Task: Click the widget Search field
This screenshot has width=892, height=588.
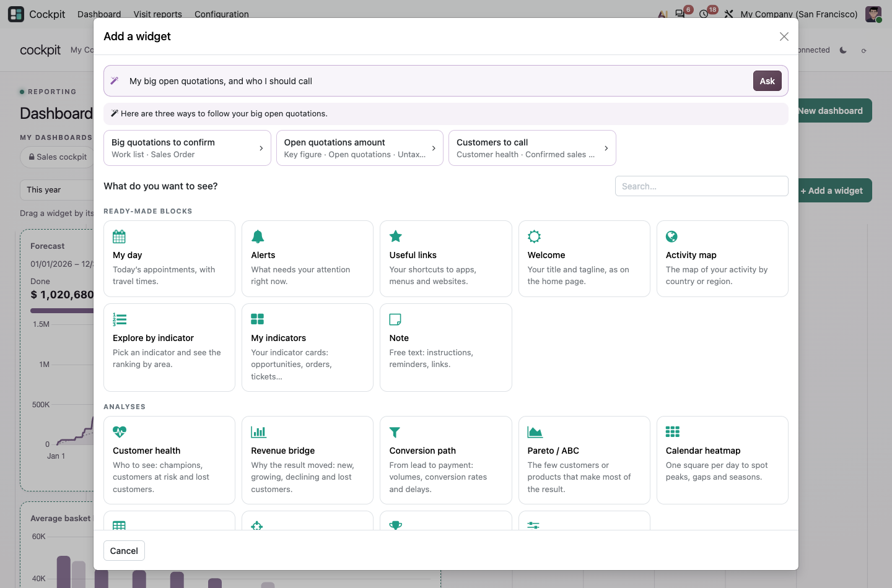Action: [702, 186]
